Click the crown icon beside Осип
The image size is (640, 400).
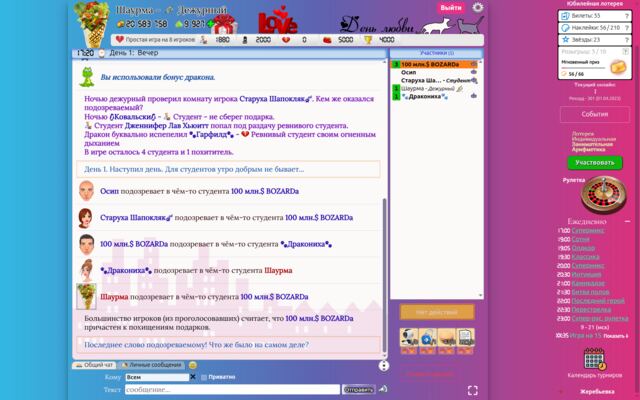pos(473,72)
